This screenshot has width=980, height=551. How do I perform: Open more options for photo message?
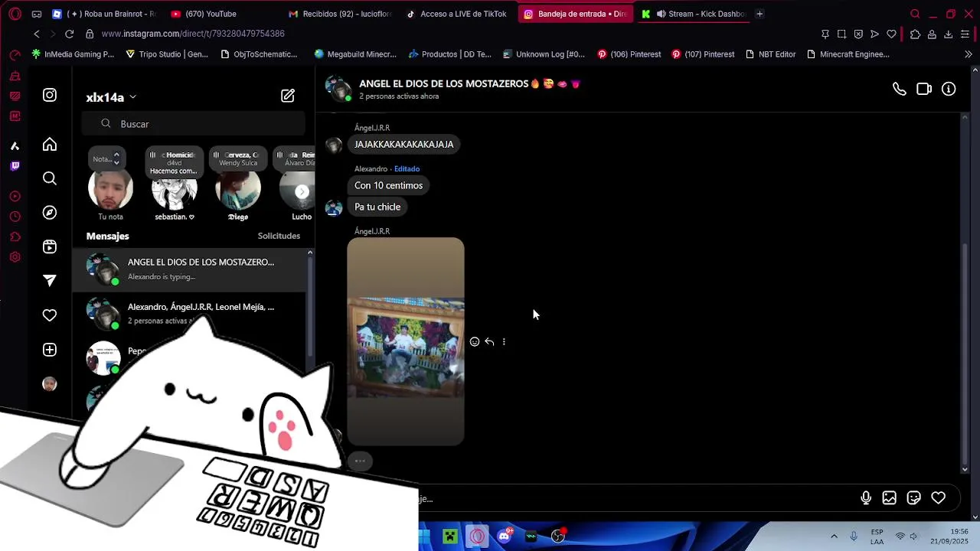click(504, 342)
